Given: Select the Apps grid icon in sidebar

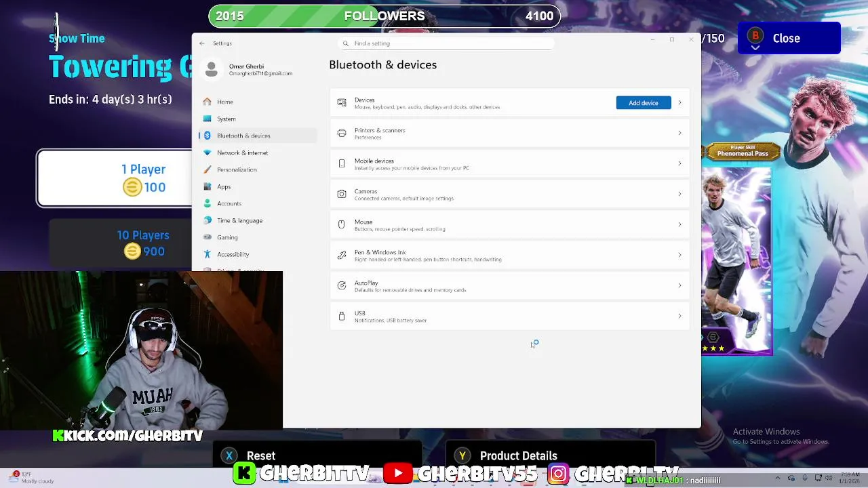Looking at the screenshot, I should tap(208, 186).
